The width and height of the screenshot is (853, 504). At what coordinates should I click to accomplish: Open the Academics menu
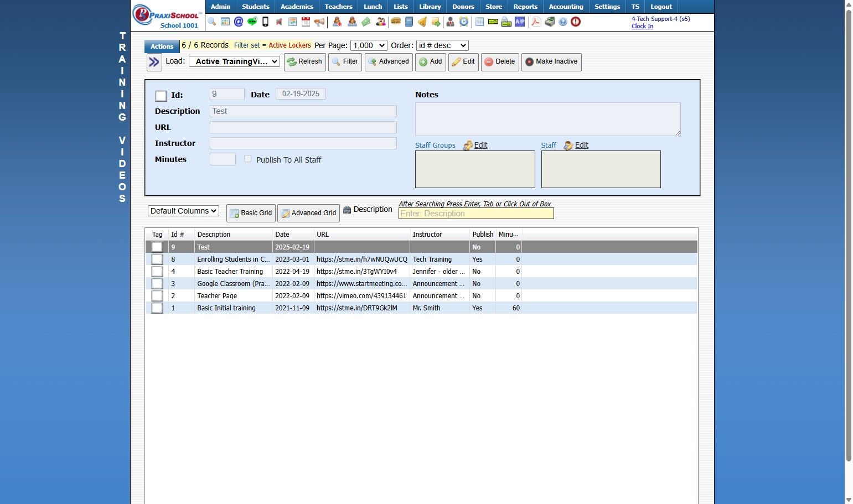[x=297, y=7]
